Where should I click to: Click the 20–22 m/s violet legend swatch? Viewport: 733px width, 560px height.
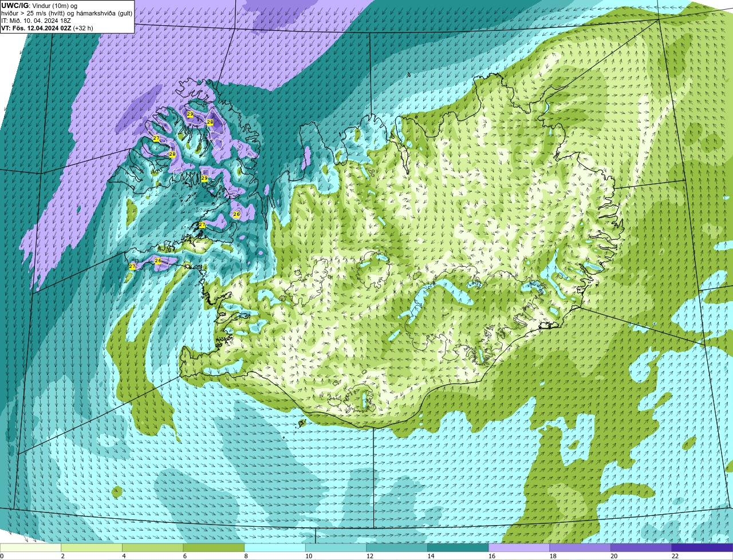click(x=641, y=547)
